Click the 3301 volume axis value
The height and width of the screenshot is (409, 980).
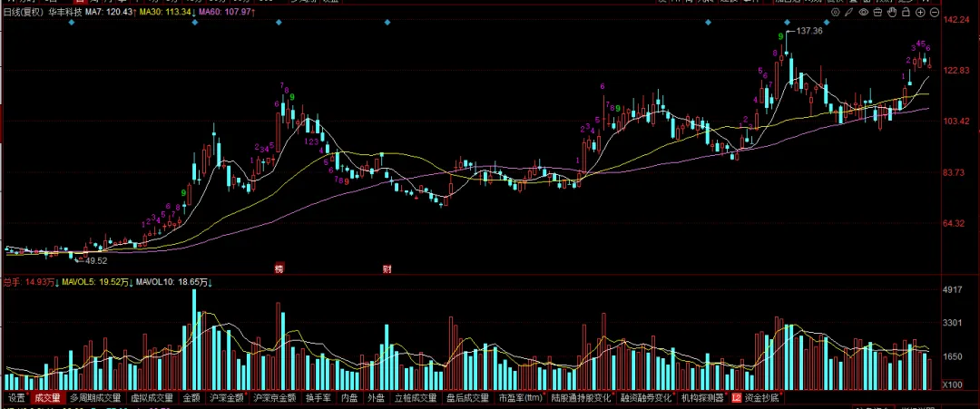click(x=953, y=323)
